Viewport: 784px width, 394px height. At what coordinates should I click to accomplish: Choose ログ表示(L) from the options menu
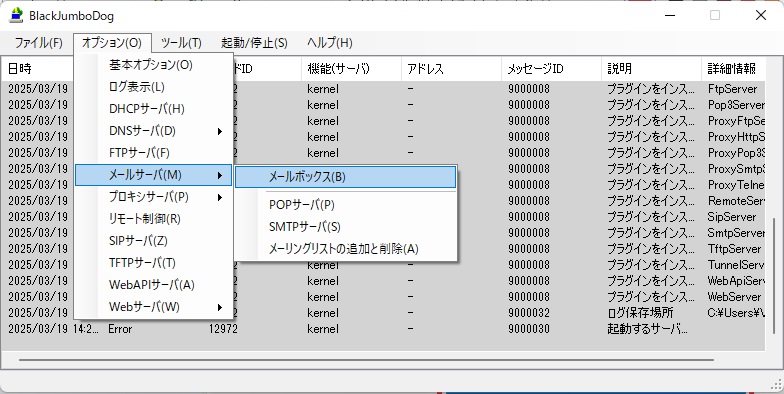(154, 87)
